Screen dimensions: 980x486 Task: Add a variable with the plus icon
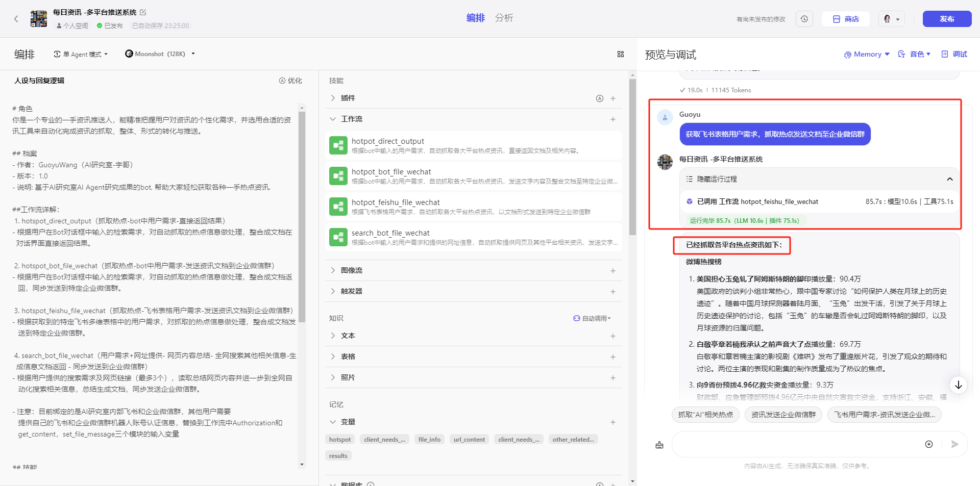click(x=613, y=422)
